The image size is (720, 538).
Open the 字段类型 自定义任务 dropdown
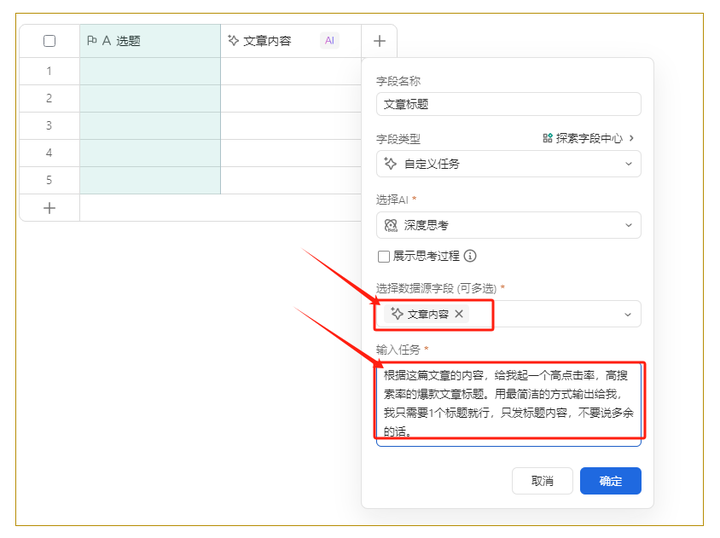tap(508, 164)
